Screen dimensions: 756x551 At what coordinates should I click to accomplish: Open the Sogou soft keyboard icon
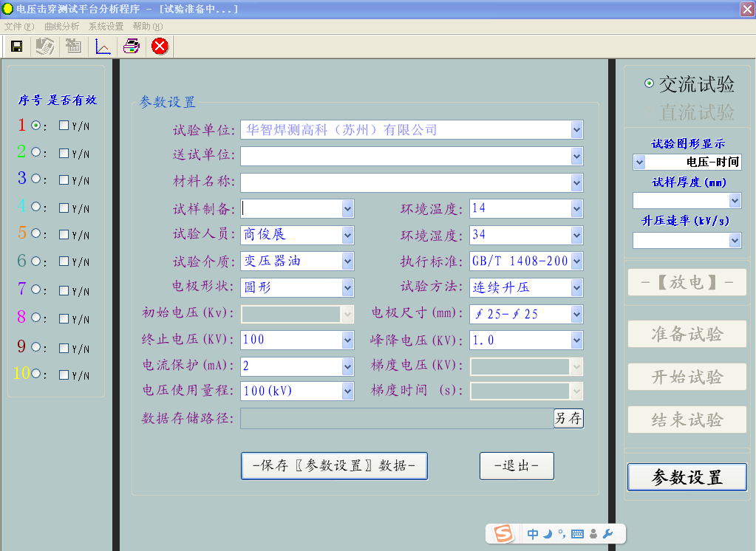pos(577,534)
